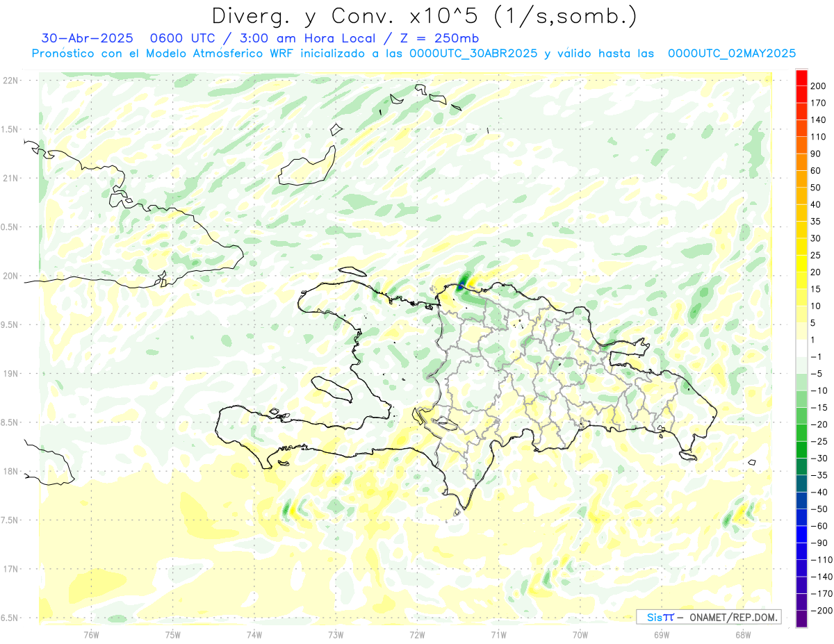Image resolution: width=834 pixels, height=644 pixels.
Task: Click the 21N latitude label
Action: pos(10,179)
